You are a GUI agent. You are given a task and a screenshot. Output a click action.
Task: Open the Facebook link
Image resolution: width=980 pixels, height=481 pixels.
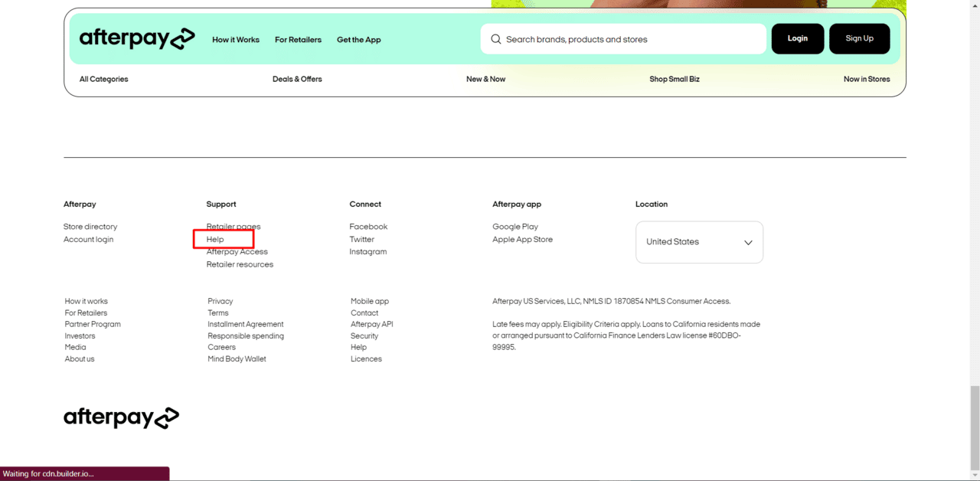click(x=368, y=227)
